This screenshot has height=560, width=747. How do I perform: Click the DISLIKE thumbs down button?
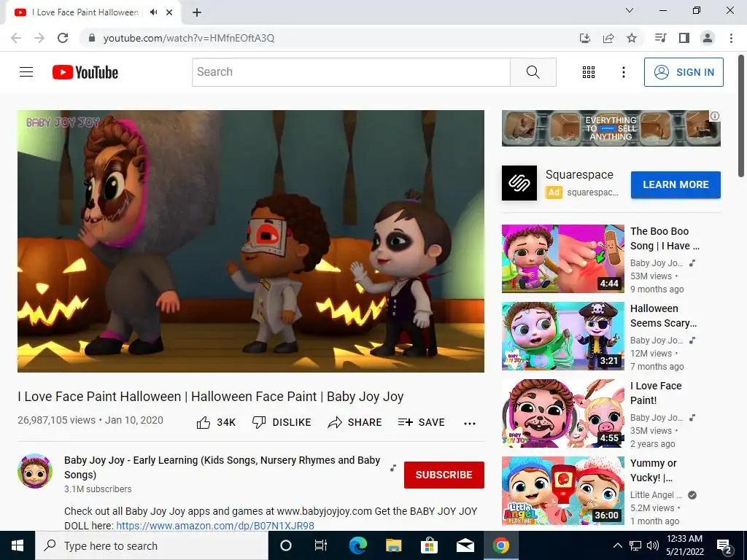[282, 422]
